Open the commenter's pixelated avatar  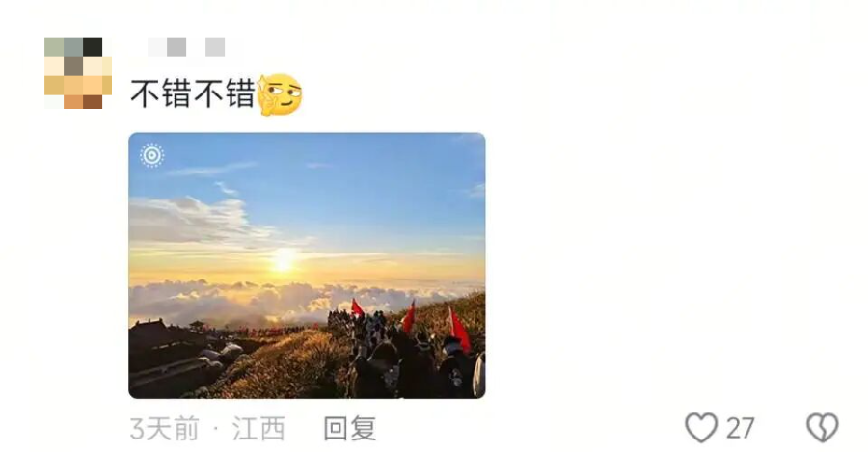(x=78, y=72)
